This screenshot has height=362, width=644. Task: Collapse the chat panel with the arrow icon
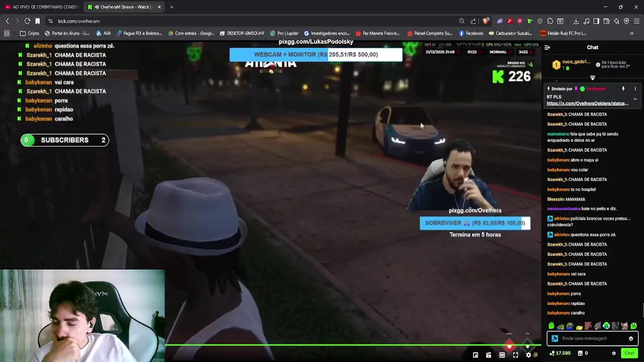pyautogui.click(x=547, y=48)
